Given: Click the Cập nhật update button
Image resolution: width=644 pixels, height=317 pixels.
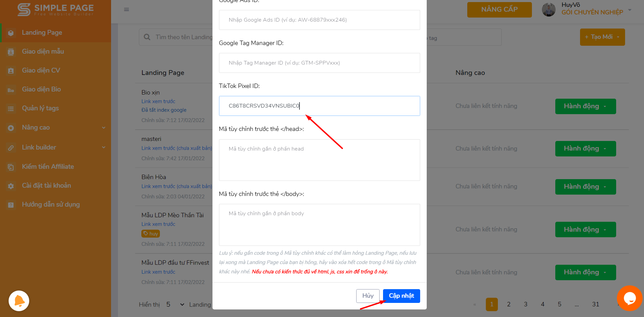Looking at the screenshot, I should [402, 296].
